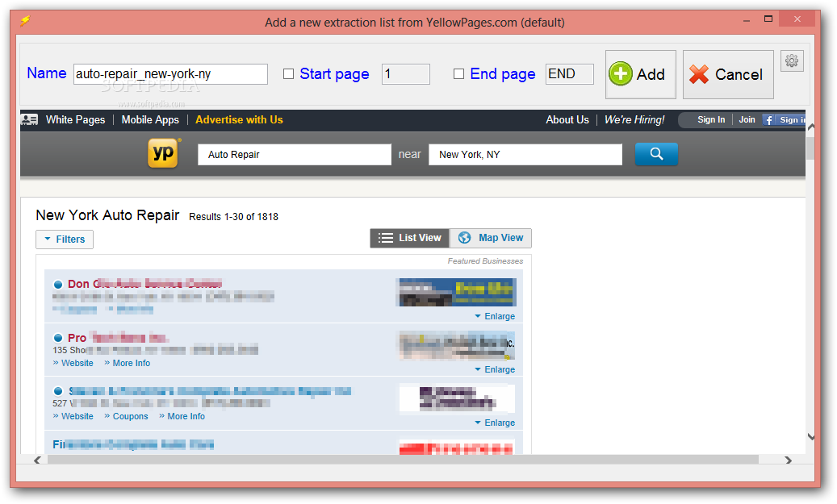Click the White Pages contact card icon
837x504 pixels.
coord(29,119)
